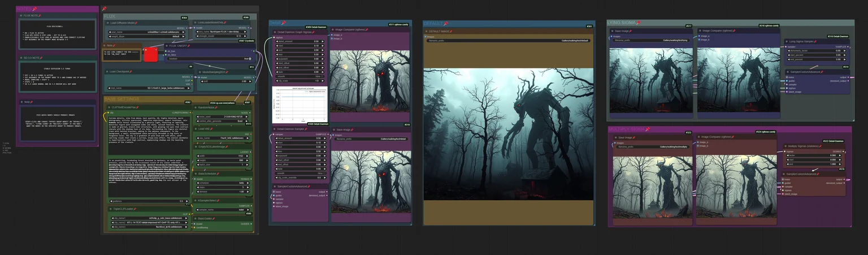Collapse the BasicScheduler node via its dot
868x255 pixels.
(x=195, y=174)
